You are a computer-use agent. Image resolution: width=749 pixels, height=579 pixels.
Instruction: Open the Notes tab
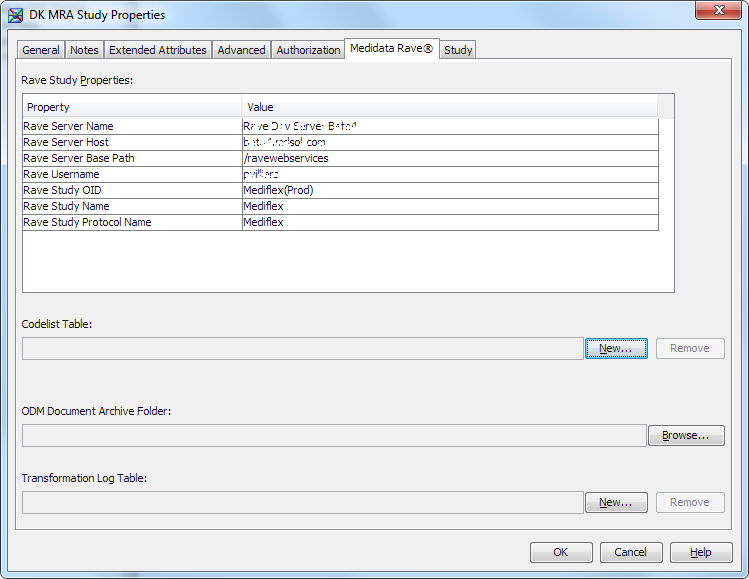pos(84,50)
